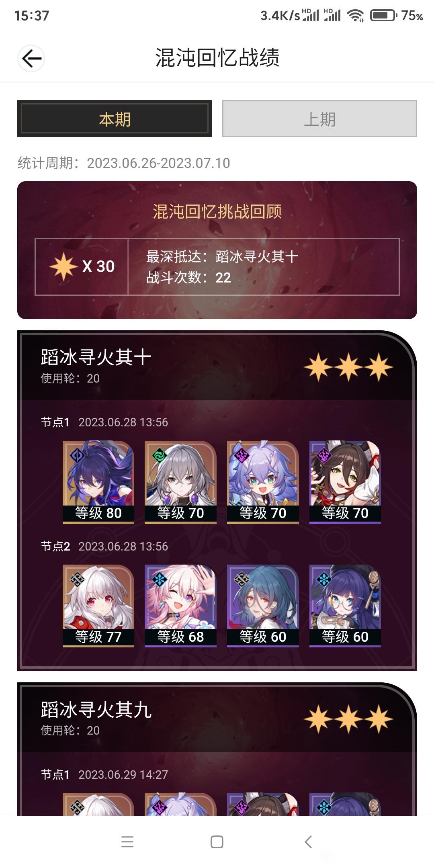Image resolution: width=434 pixels, height=868 pixels.
Task: Tap the blue-haired level 60 character portrait
Action: (x=263, y=606)
